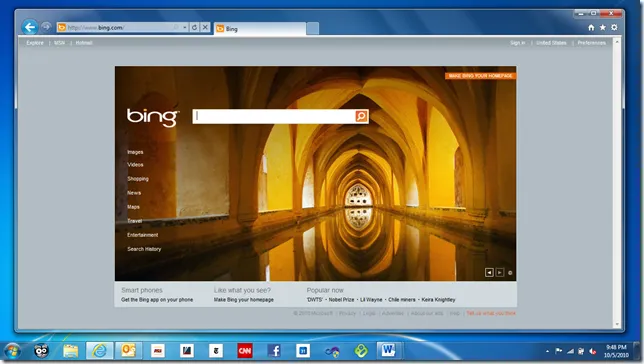Image resolution: width=644 pixels, height=364 pixels.
Task: Open the browser Tools gear icon
Action: pos(614,28)
